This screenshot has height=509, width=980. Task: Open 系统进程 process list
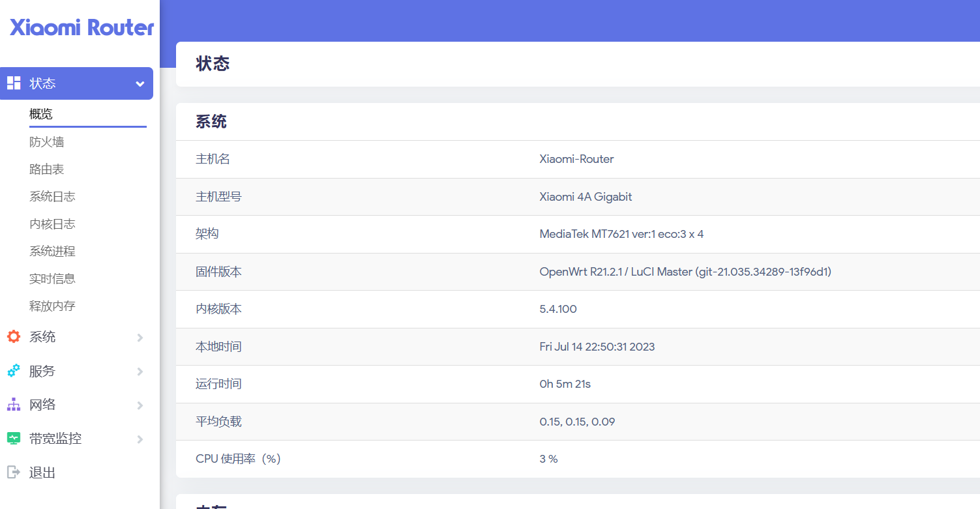point(52,252)
